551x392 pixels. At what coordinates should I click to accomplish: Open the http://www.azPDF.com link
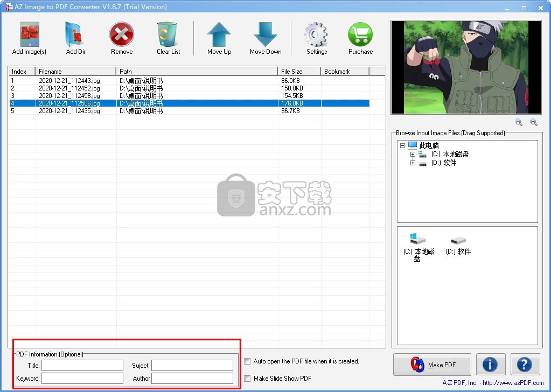(x=513, y=383)
